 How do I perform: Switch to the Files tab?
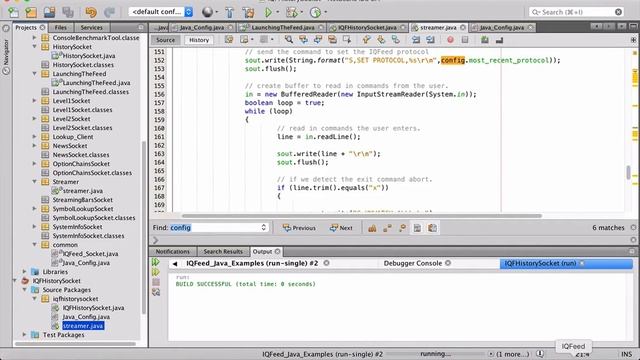tap(60, 27)
